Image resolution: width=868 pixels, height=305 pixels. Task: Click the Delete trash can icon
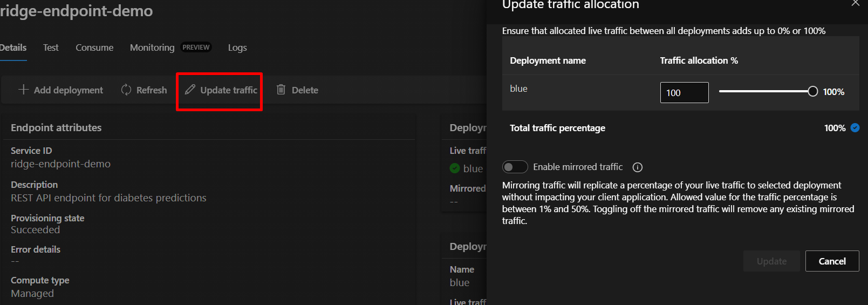[x=281, y=90]
